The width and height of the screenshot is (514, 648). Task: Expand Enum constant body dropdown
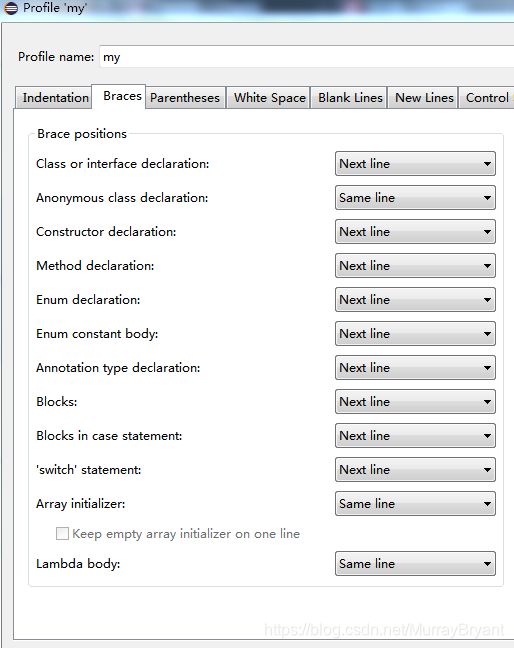[415, 334]
